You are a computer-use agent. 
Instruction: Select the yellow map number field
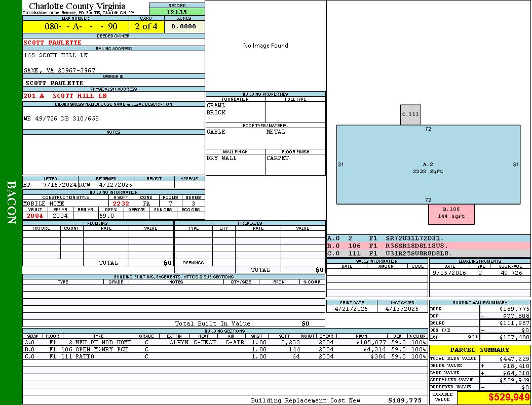75,27
